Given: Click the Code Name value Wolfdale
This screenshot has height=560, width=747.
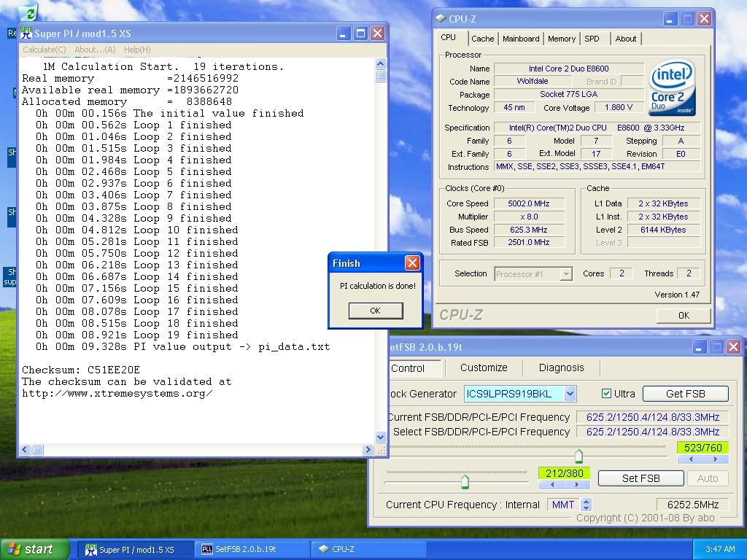Looking at the screenshot, I should point(532,81).
